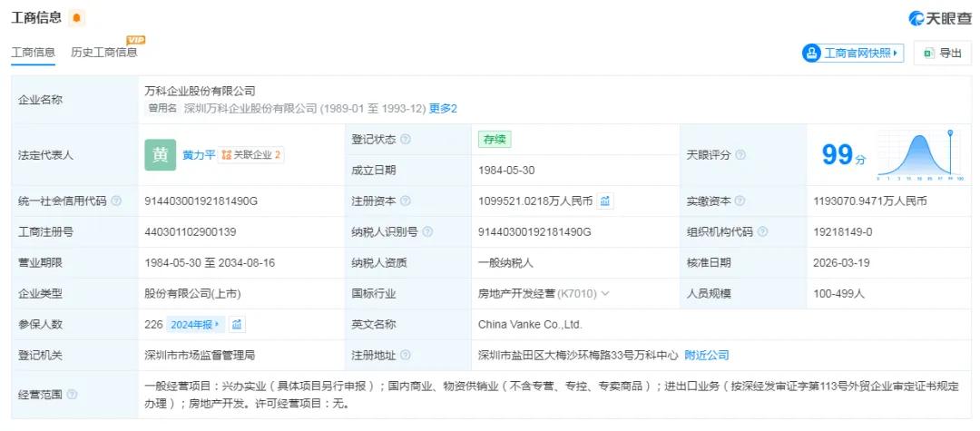Click help icon beside 纳税人识别号

tap(426, 231)
